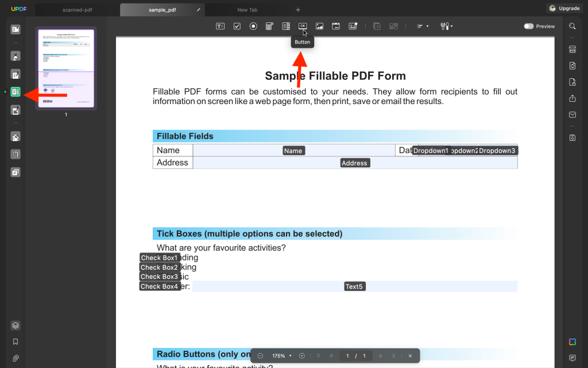The image size is (588, 368).
Task: Open the Dropdown1 form field
Action: tap(431, 149)
